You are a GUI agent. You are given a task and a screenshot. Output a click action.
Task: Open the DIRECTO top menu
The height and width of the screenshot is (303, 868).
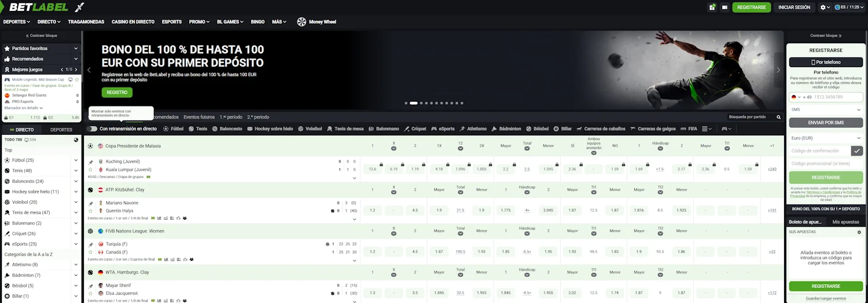(49, 22)
